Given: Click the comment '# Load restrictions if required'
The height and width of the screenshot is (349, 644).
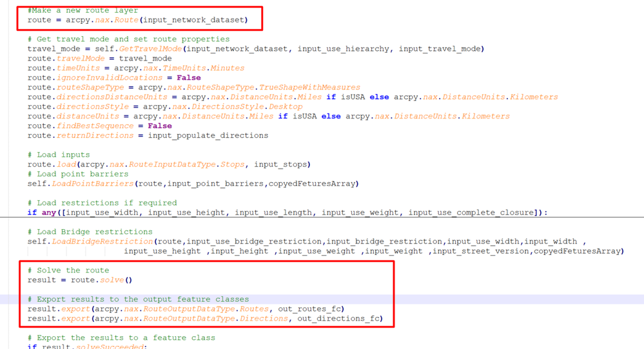Looking at the screenshot, I should [102, 203].
